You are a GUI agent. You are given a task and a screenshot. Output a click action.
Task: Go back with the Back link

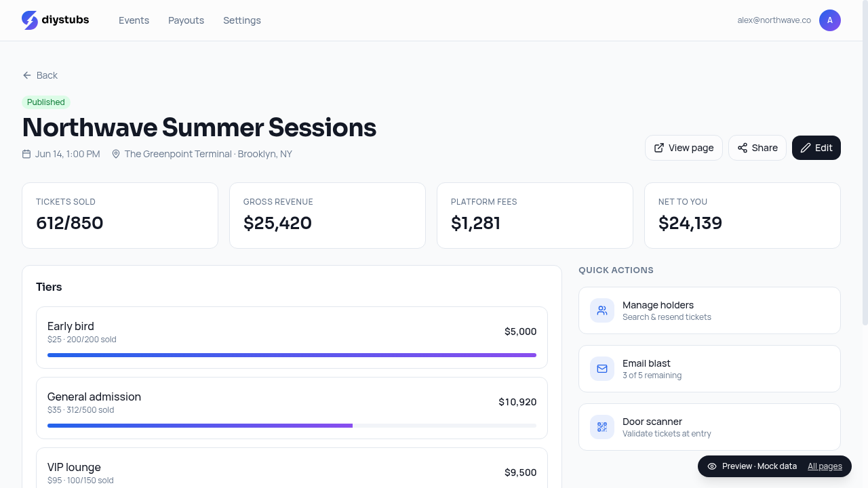click(x=40, y=75)
